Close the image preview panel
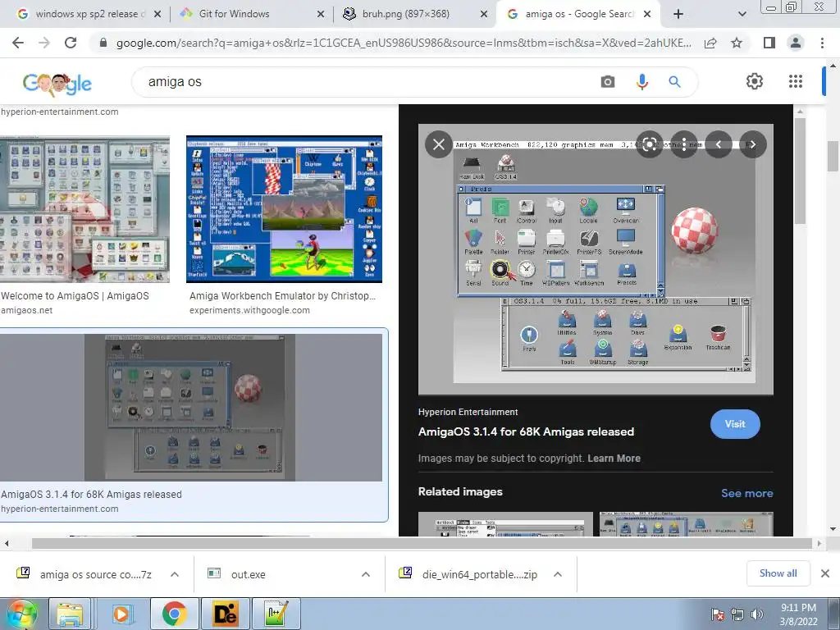 (439, 144)
